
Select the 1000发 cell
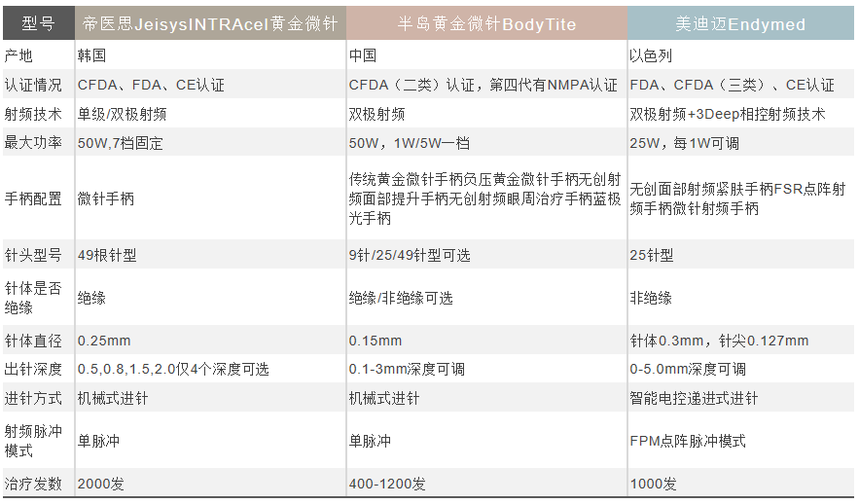click(x=740, y=484)
